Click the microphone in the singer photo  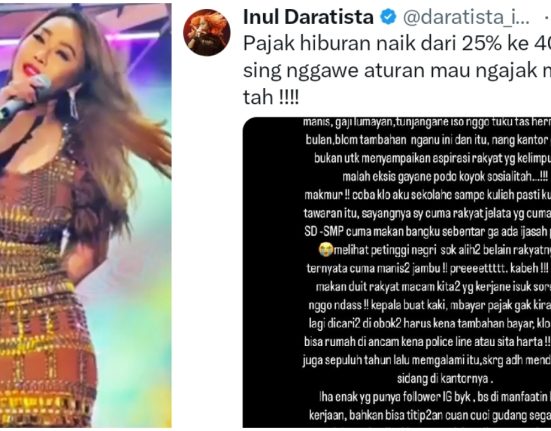(x=25, y=99)
